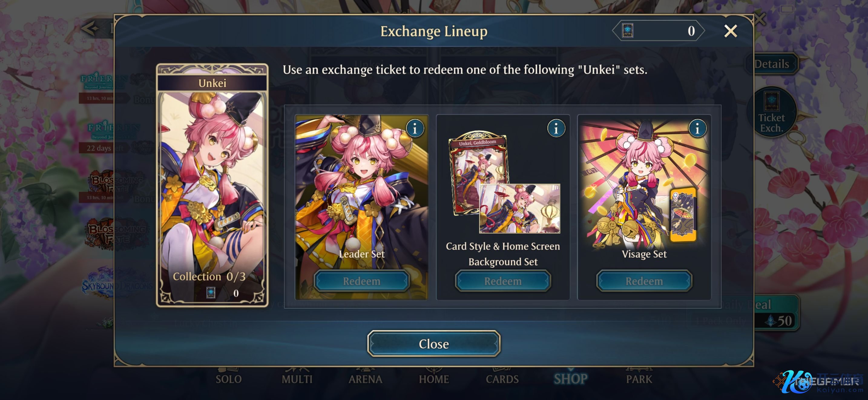Image resolution: width=868 pixels, height=400 pixels.
Task: Click ticket icon under Collection 0/3
Action: (211, 293)
